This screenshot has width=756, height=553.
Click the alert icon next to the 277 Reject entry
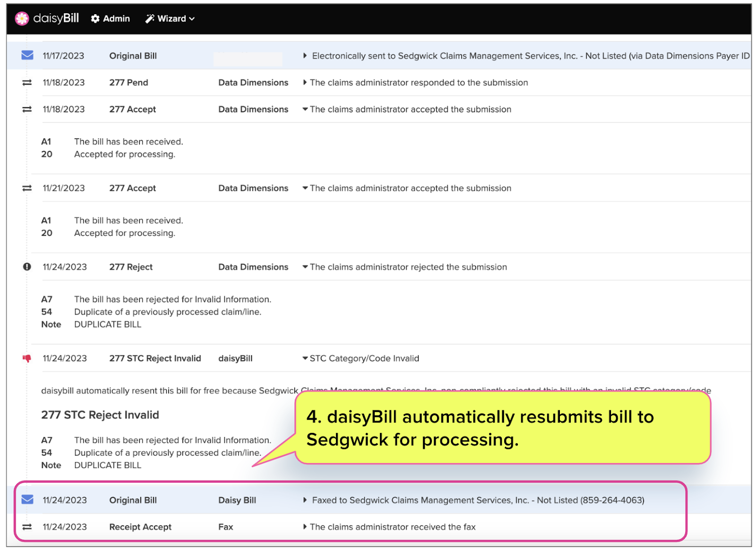coord(27,266)
